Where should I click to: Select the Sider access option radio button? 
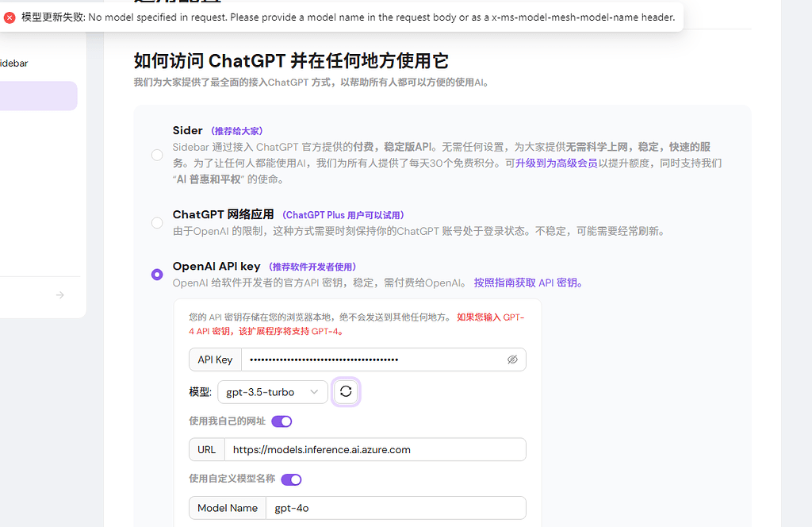click(x=157, y=155)
